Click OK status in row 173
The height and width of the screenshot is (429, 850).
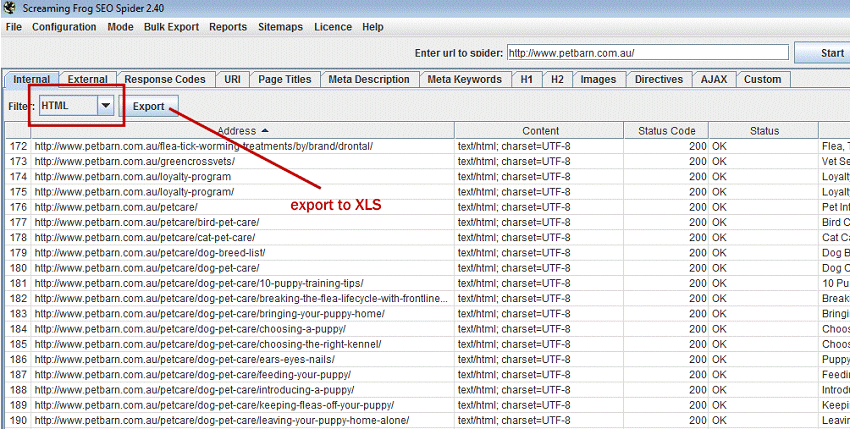pos(719,162)
